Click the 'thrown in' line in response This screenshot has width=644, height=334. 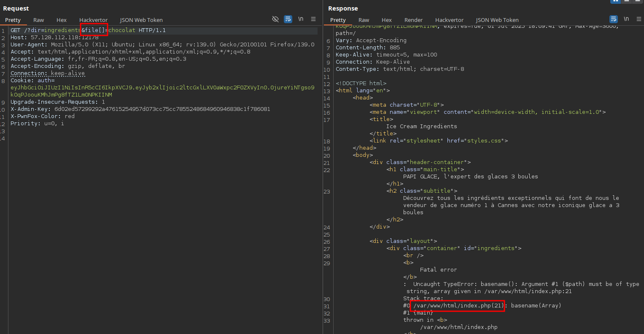pos(425,320)
